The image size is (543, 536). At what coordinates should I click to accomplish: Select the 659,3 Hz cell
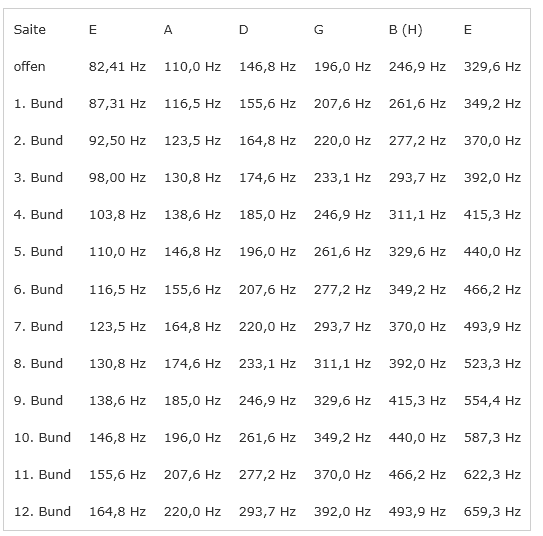492,511
